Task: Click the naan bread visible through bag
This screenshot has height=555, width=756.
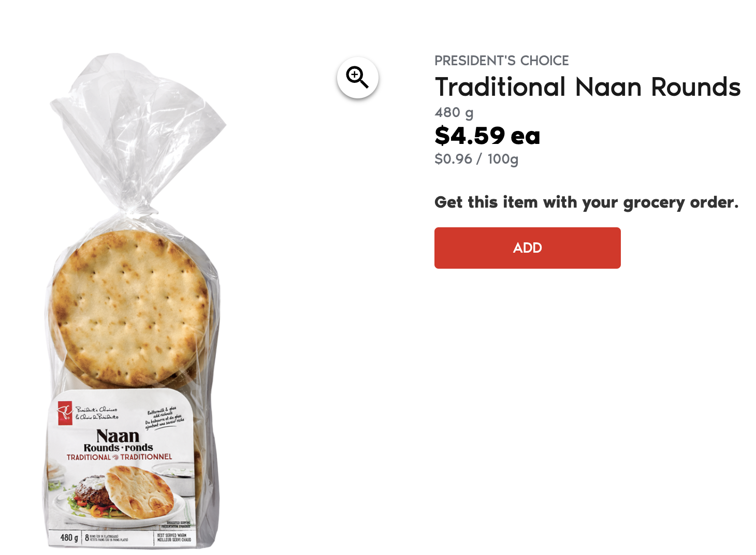Action: (129, 305)
